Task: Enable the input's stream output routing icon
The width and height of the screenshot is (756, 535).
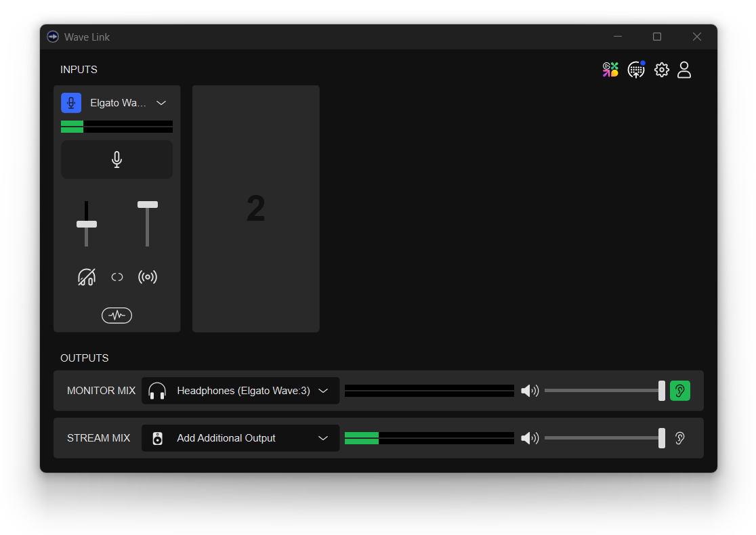Action: 148,276
